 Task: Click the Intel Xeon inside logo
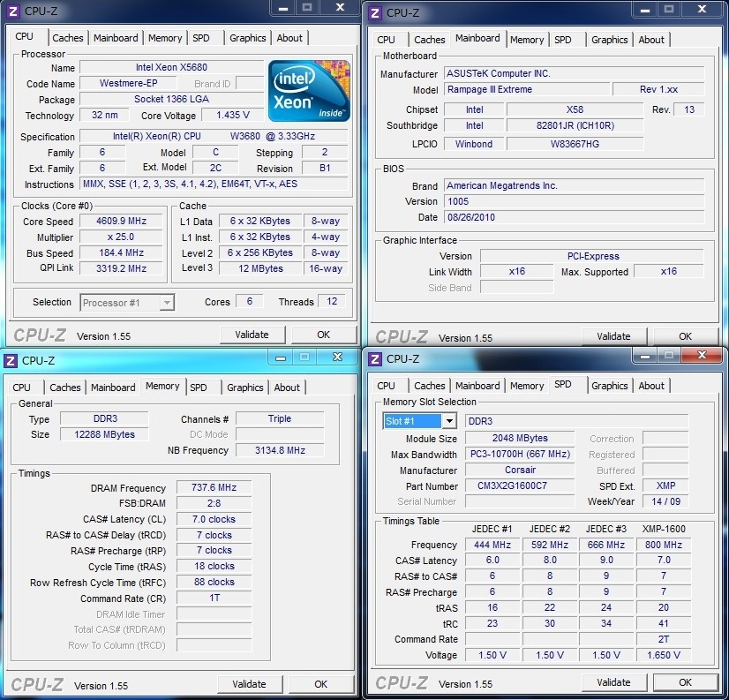(x=309, y=91)
